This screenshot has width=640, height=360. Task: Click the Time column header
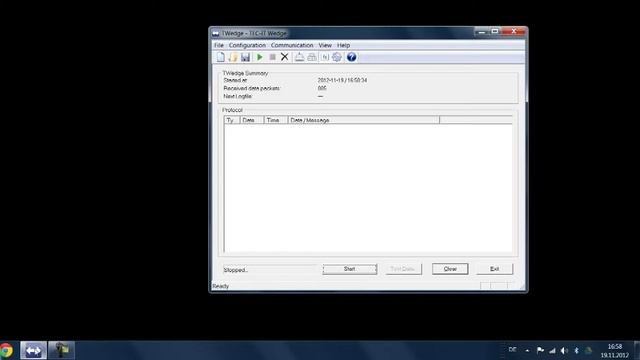[x=276, y=120]
